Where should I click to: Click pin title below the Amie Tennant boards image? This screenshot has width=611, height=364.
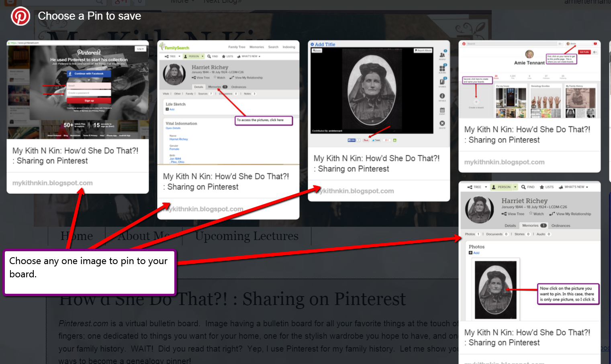527,134
